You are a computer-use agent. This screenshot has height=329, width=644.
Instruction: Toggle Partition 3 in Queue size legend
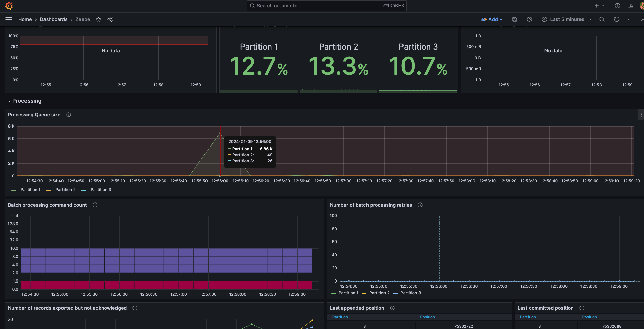[x=101, y=190]
